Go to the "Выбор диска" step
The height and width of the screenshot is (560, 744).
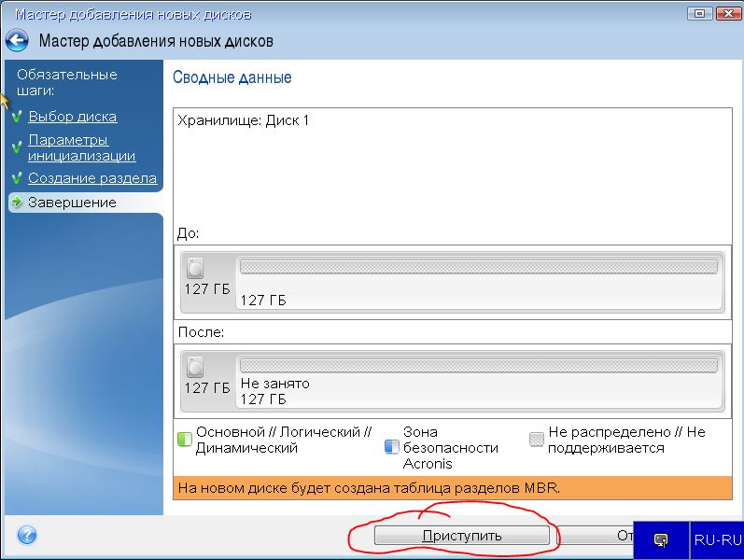point(72,117)
